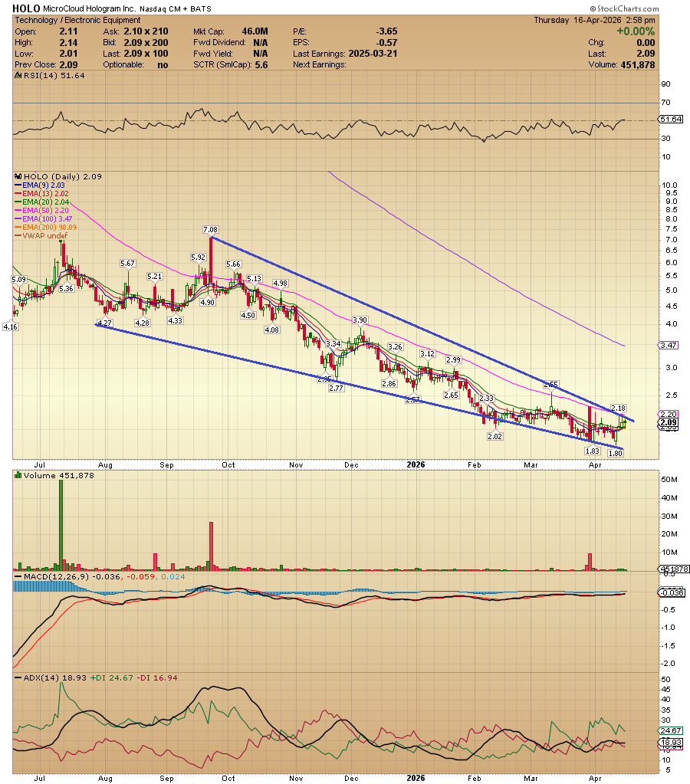Click the 2.77 low price label
The image size is (690, 784).
(x=337, y=388)
